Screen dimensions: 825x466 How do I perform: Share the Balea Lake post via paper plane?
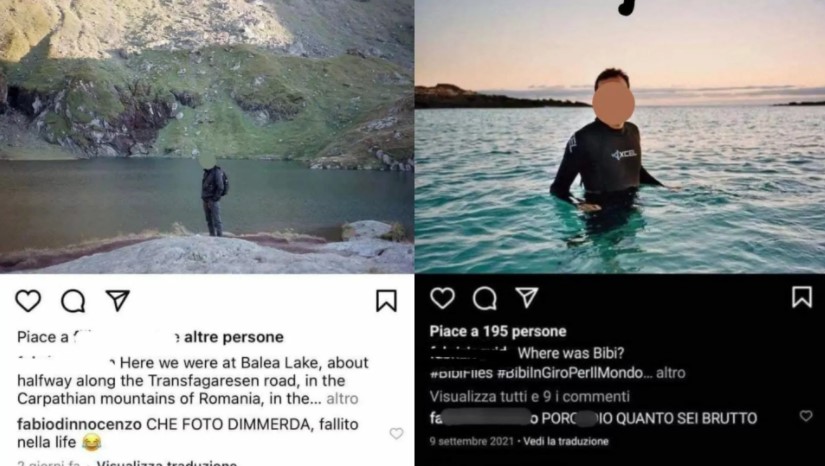tap(117, 300)
